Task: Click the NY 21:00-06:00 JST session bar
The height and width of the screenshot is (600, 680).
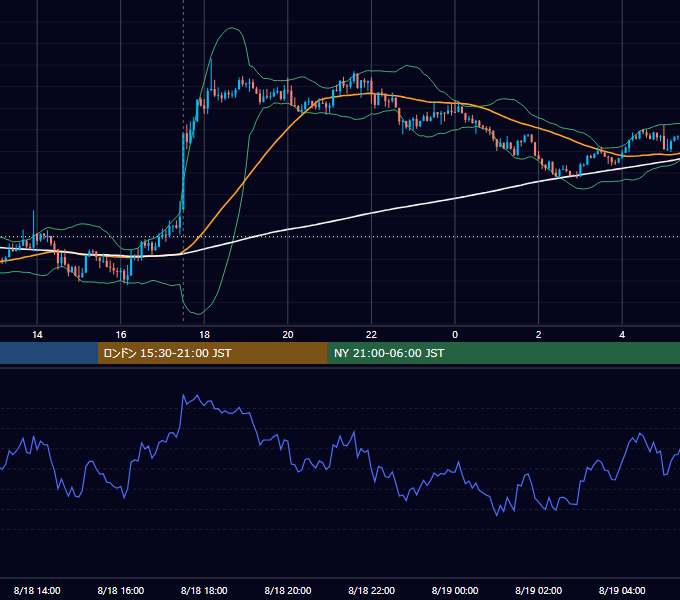Action: click(503, 353)
